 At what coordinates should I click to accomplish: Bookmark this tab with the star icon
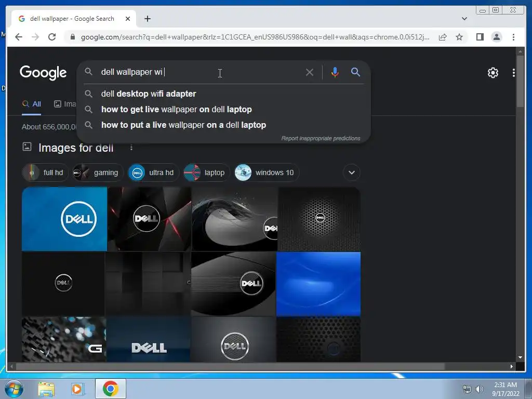point(459,37)
